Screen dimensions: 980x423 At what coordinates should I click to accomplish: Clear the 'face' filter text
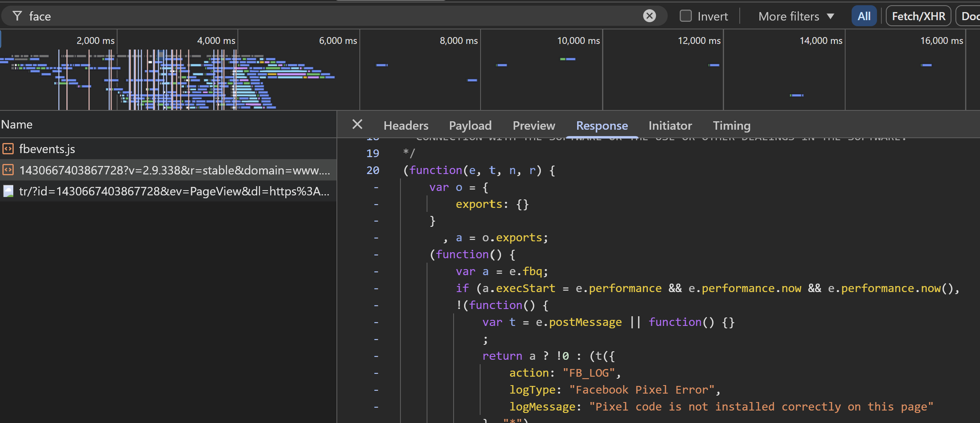(649, 16)
